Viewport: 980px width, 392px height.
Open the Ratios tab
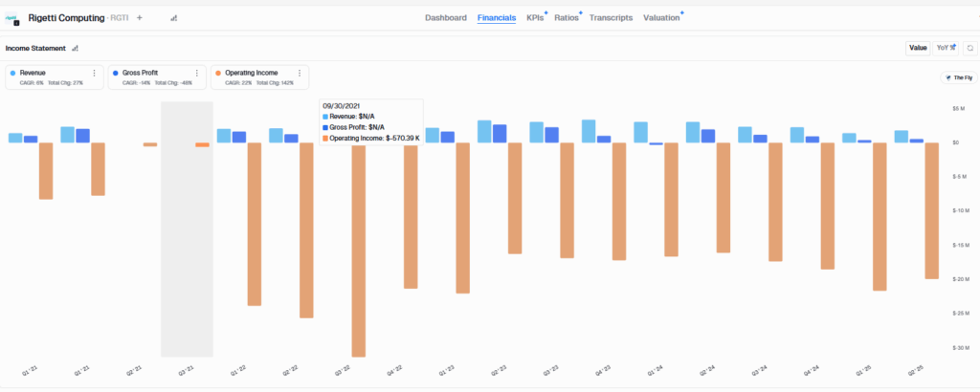pos(566,18)
